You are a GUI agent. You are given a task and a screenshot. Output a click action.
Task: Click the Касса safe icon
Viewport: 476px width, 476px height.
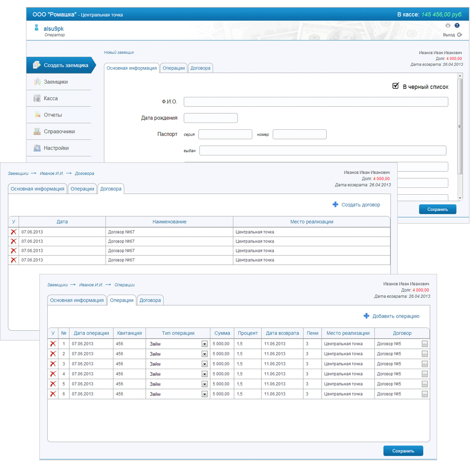37,98
